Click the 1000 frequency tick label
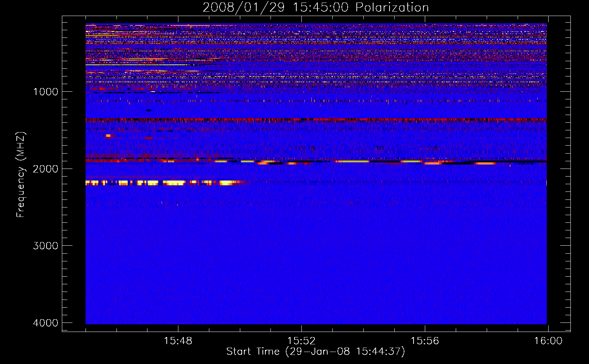This screenshot has width=589, height=364. click(46, 91)
